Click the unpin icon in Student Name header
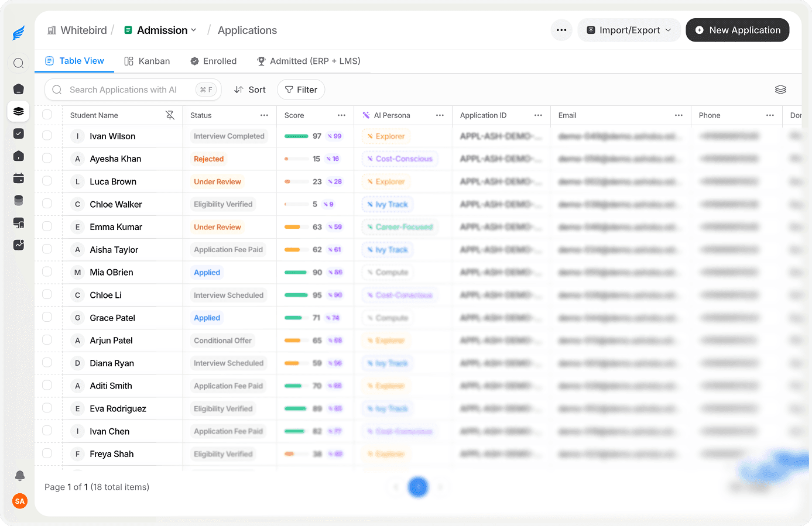 (170, 115)
